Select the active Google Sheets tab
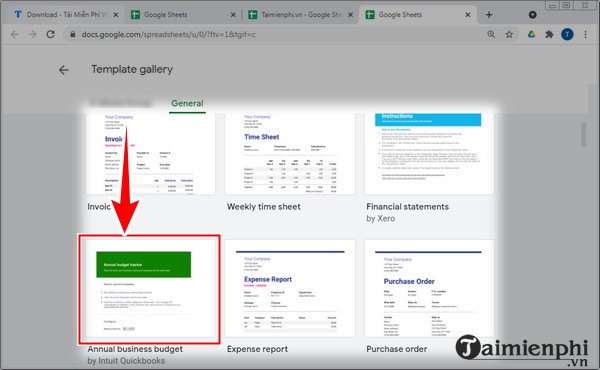The height and width of the screenshot is (370, 600). pos(417,15)
